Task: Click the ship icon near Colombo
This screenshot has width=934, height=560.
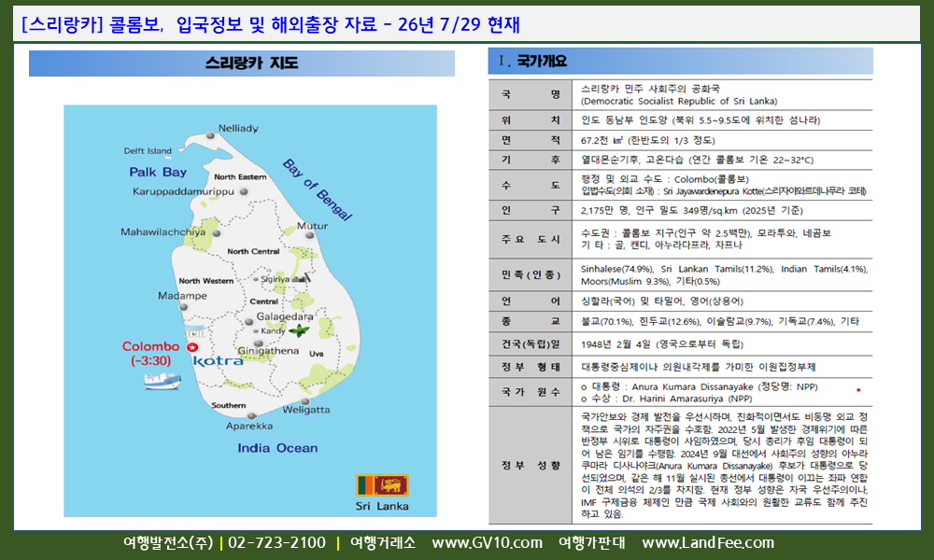Action: tap(162, 381)
